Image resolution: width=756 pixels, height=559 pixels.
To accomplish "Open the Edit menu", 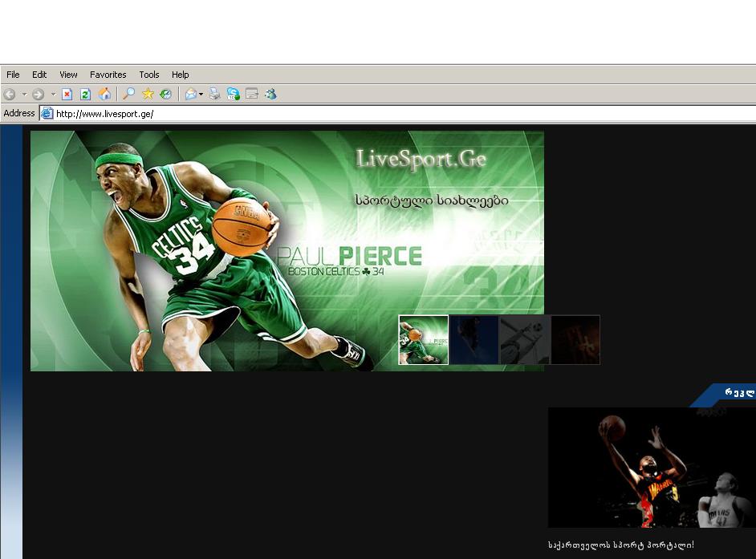I will 39,75.
